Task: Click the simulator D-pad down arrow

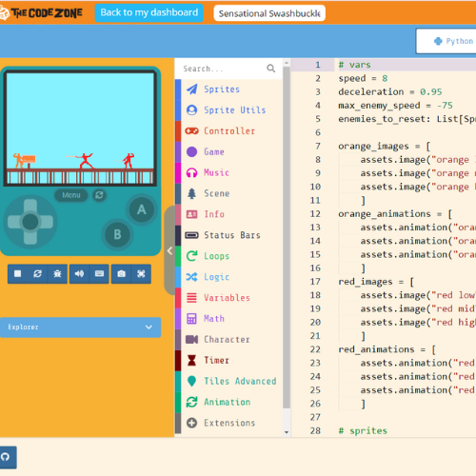Action: tap(30, 238)
